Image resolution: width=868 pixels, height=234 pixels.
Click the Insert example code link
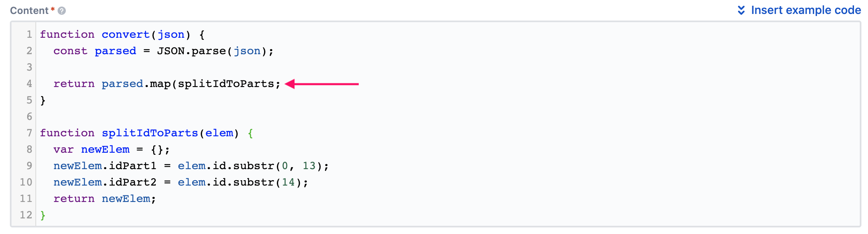pos(805,10)
